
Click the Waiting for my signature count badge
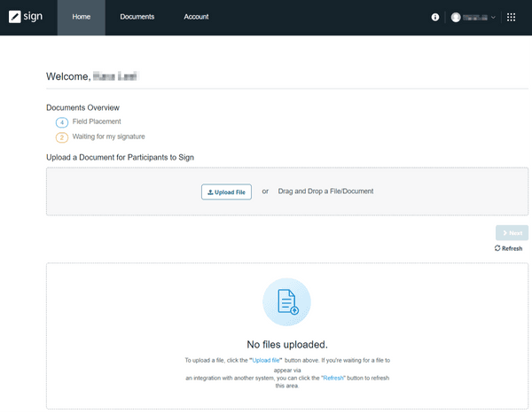61,137
